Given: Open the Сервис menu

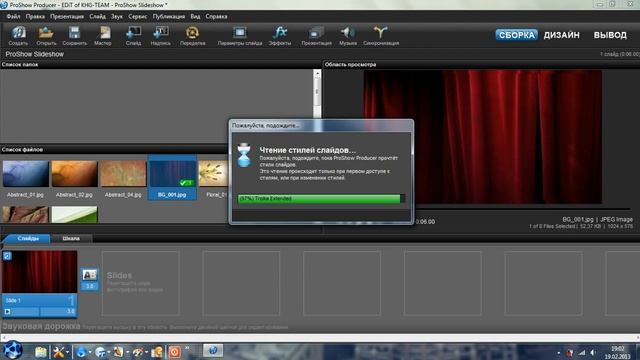Looking at the screenshot, I should click(138, 17).
